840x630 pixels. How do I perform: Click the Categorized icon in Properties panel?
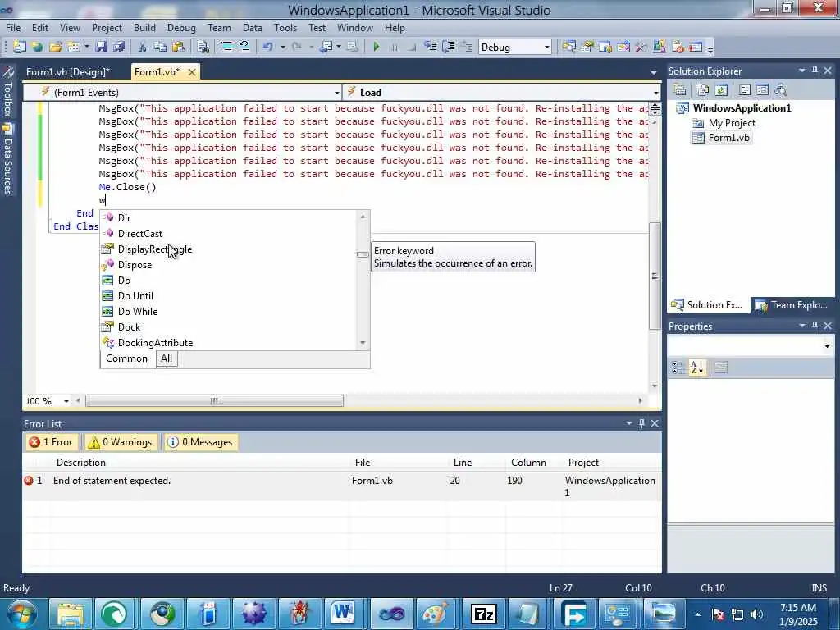678,367
